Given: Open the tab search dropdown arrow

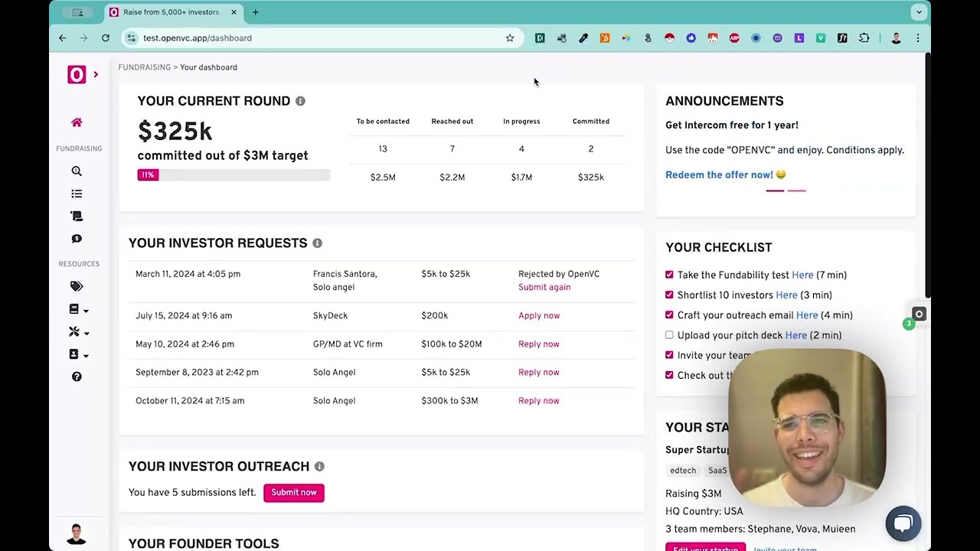Looking at the screenshot, I should [919, 12].
